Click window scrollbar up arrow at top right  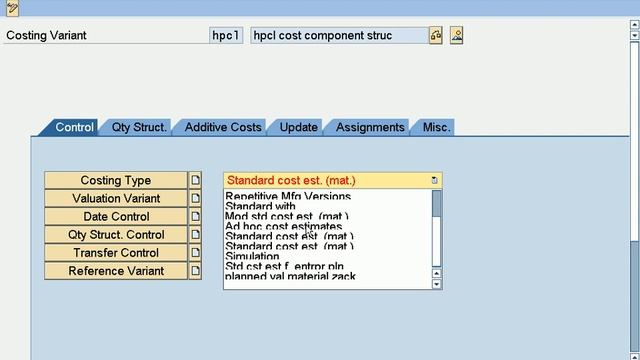tap(634, 25)
